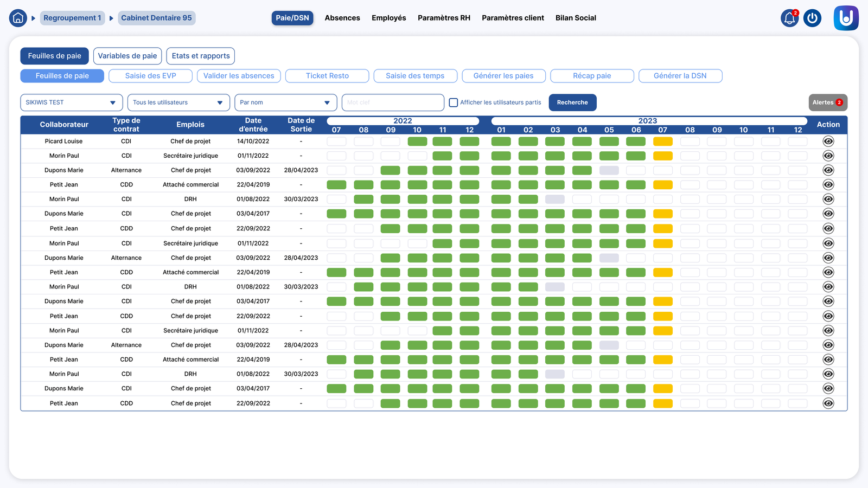The width and height of the screenshot is (868, 488).
Task: Click the arrow before Cabinet Dentaire 95
Action: (x=111, y=18)
